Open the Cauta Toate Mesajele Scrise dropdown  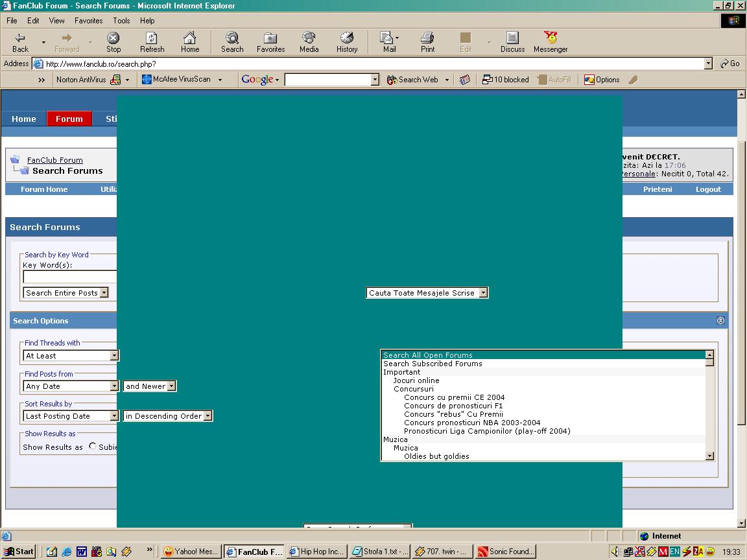[427, 293]
